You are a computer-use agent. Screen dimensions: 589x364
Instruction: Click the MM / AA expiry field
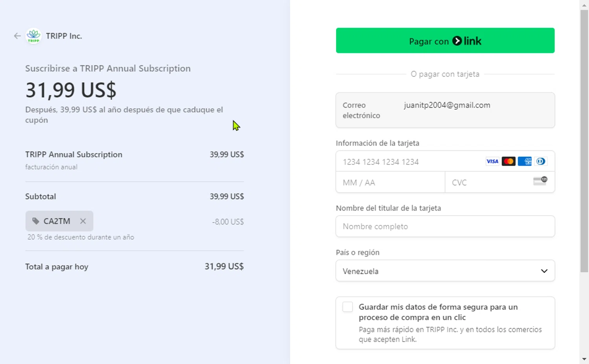click(x=390, y=183)
